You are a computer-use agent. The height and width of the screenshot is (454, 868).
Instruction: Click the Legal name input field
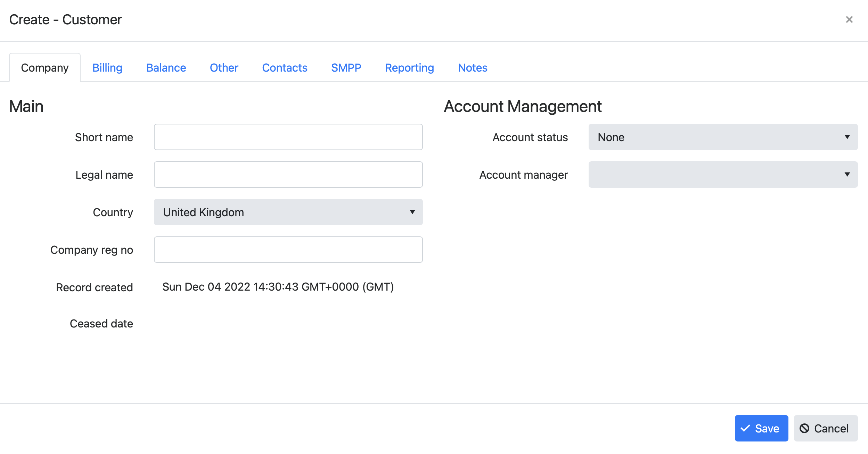click(289, 175)
